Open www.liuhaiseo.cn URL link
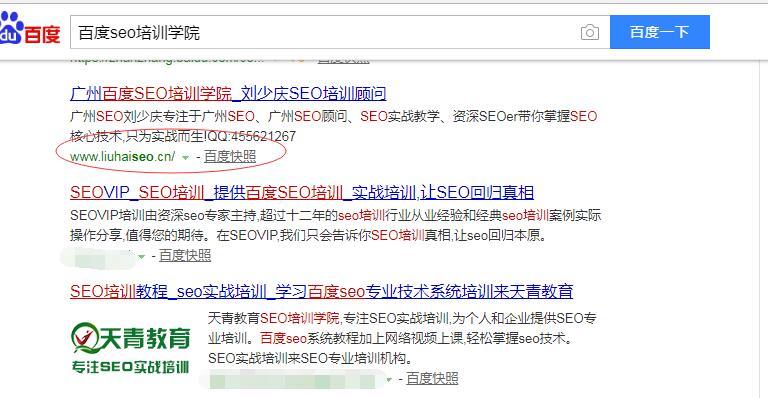 [x=122, y=157]
